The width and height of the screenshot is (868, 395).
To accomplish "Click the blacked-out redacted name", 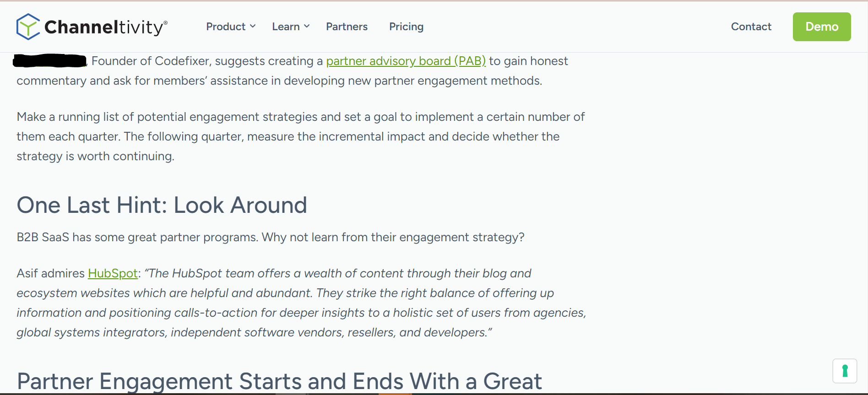I will coord(50,61).
